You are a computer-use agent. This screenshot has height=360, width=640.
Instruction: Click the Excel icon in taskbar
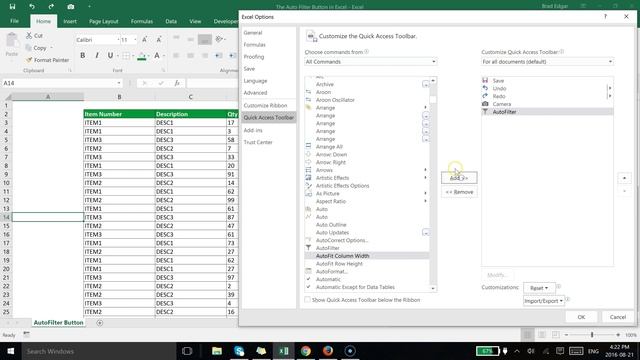(x=284, y=351)
